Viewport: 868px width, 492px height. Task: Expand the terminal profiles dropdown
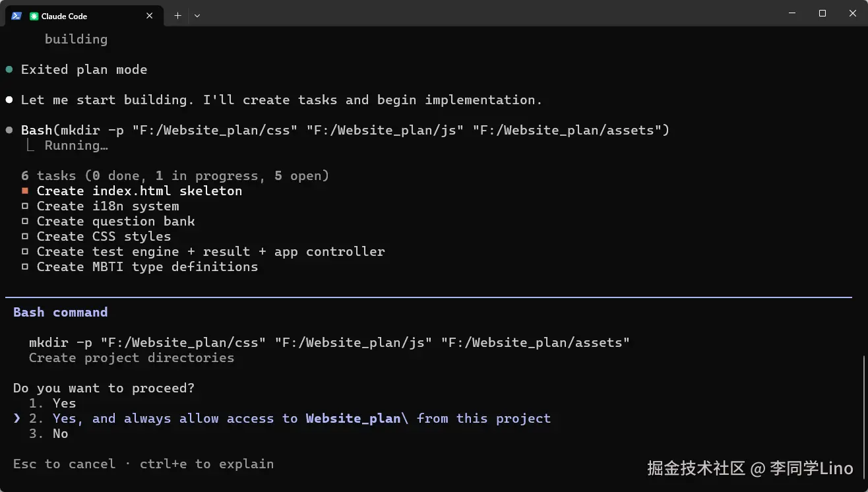click(x=197, y=16)
